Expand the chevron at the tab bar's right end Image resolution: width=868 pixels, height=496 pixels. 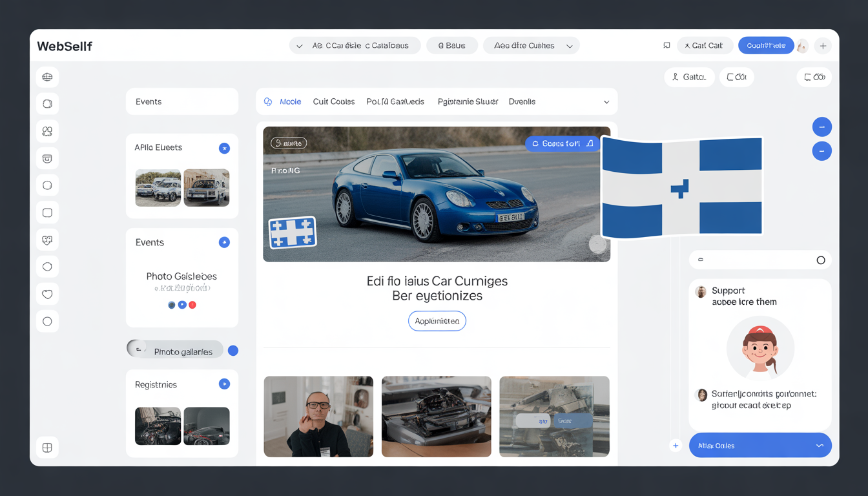[606, 102]
